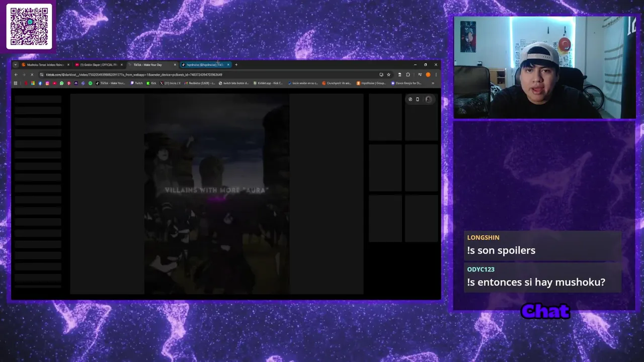Screen dimensions: 644x362
Task: Stop loading the page
Action: point(32,75)
